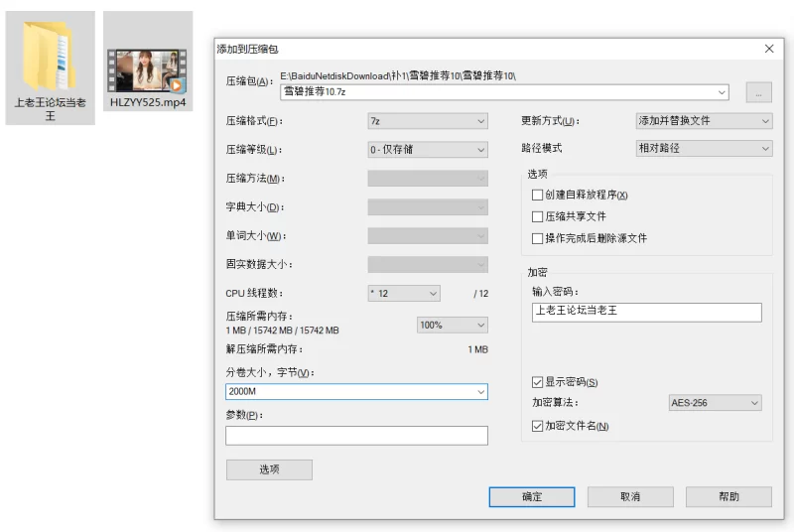
Task: Click the 取消 button
Action: click(630, 497)
